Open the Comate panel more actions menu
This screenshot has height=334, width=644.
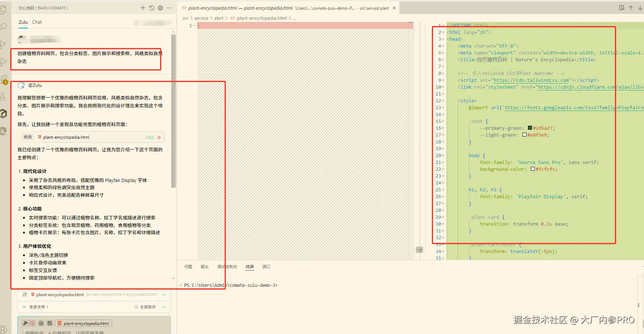tap(169, 8)
